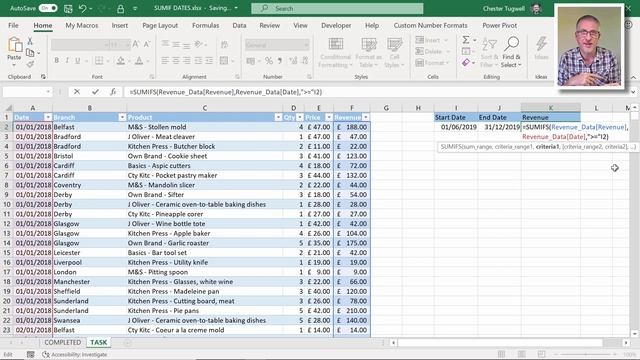Open the File tab
Viewport: 640px width, 360px height.
tap(13, 25)
